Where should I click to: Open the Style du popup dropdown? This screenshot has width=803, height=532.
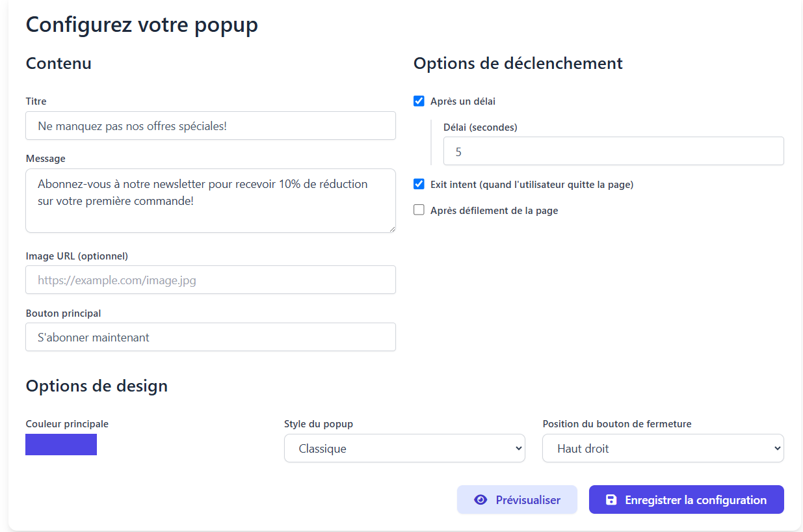(404, 449)
